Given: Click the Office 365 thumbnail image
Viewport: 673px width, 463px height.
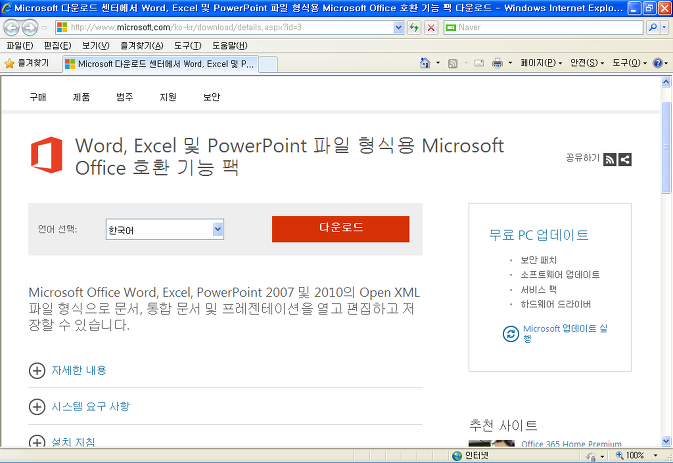Looking at the screenshot, I should [x=491, y=444].
